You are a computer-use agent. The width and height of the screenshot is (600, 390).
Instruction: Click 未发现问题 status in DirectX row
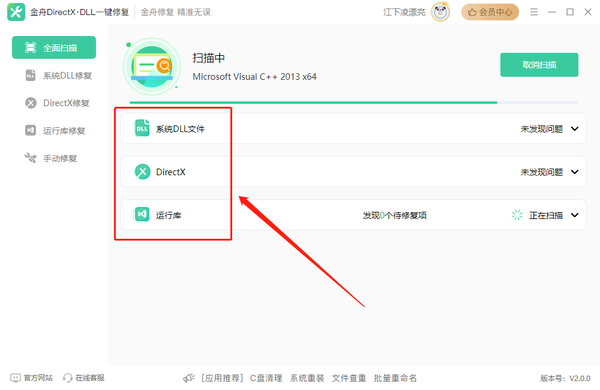[541, 172]
